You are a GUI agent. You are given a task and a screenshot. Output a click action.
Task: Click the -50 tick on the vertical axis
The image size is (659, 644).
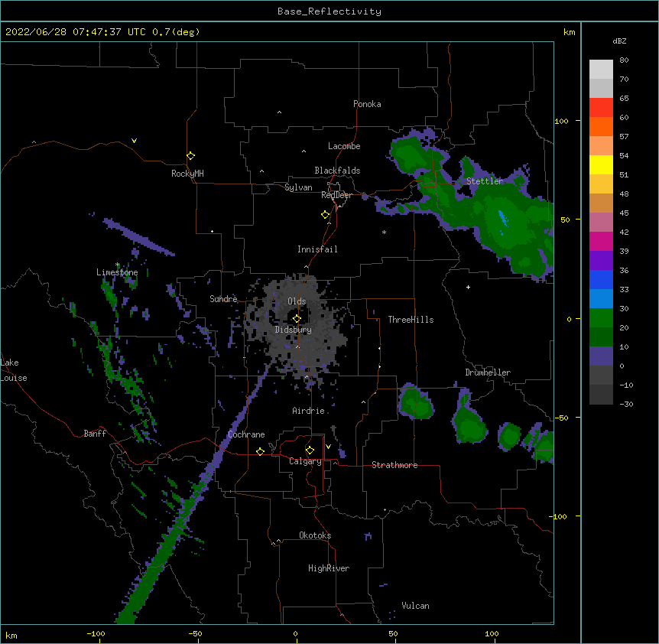561,418
